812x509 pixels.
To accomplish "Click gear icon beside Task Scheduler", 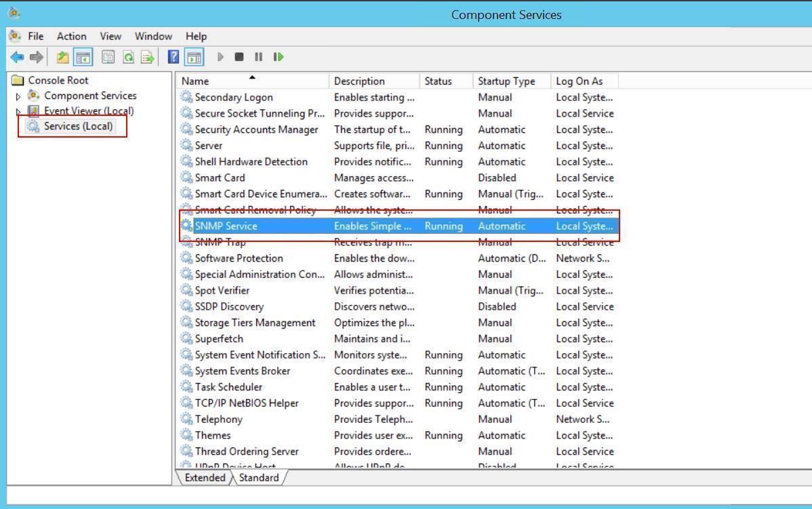I will (186, 386).
